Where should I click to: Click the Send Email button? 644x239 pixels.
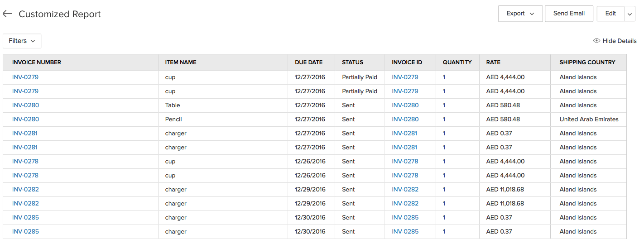[569, 14]
